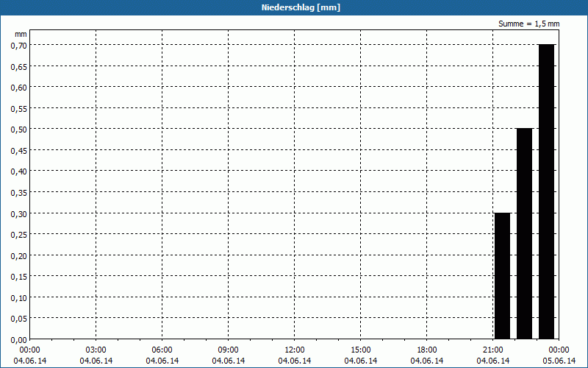Click the 21:00 time axis label
Image resolution: width=588 pixels, height=368 pixels.
tap(493, 350)
